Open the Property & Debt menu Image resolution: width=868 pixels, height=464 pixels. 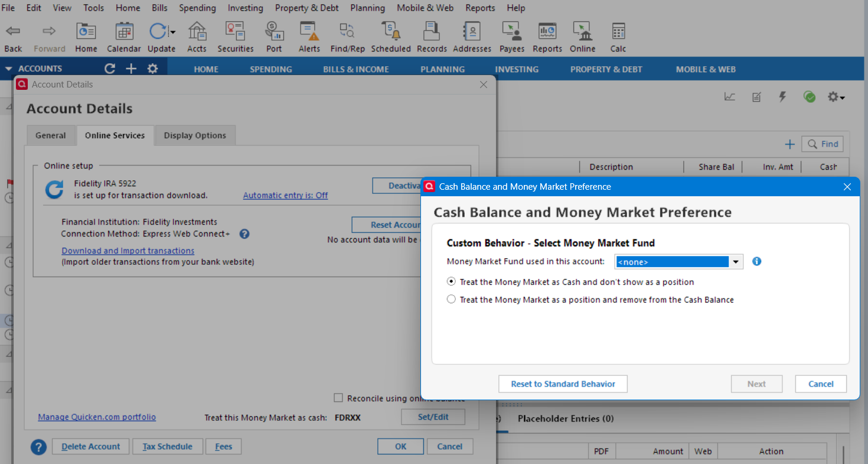click(x=306, y=8)
